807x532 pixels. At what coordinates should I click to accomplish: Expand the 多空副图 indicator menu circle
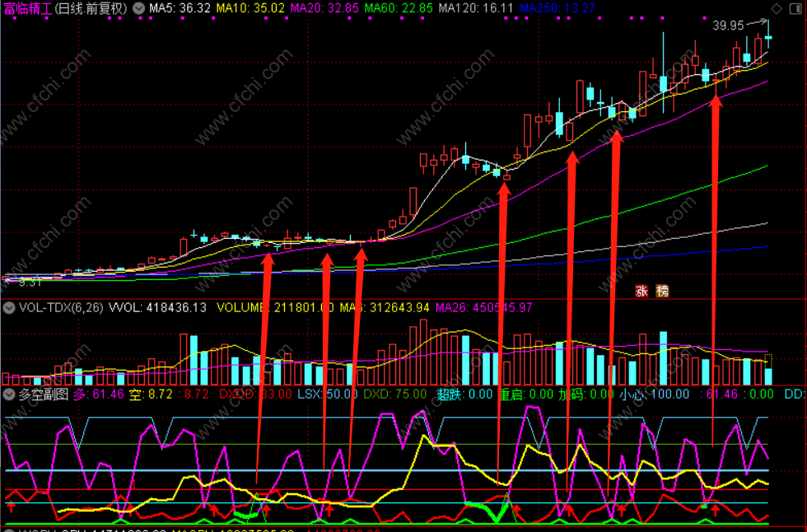pos(9,394)
